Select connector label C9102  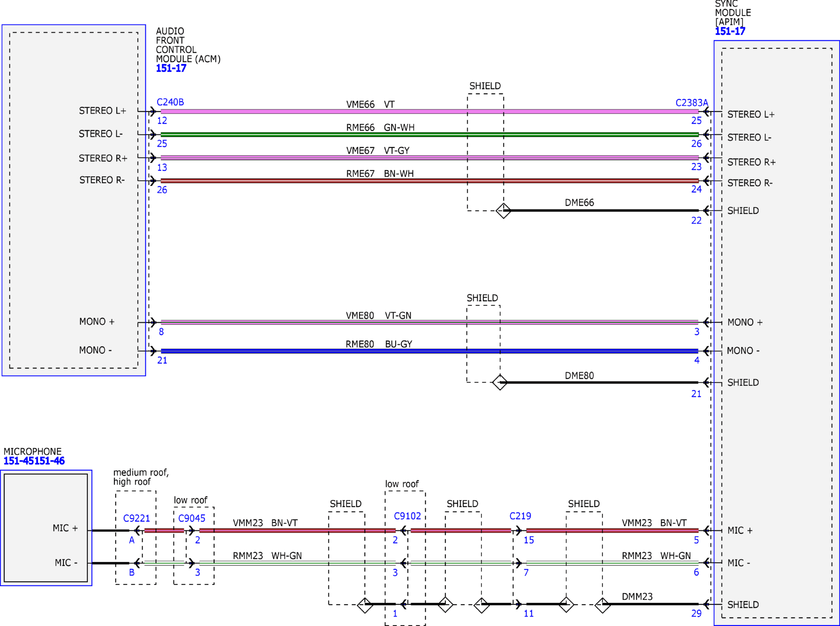[x=407, y=516]
